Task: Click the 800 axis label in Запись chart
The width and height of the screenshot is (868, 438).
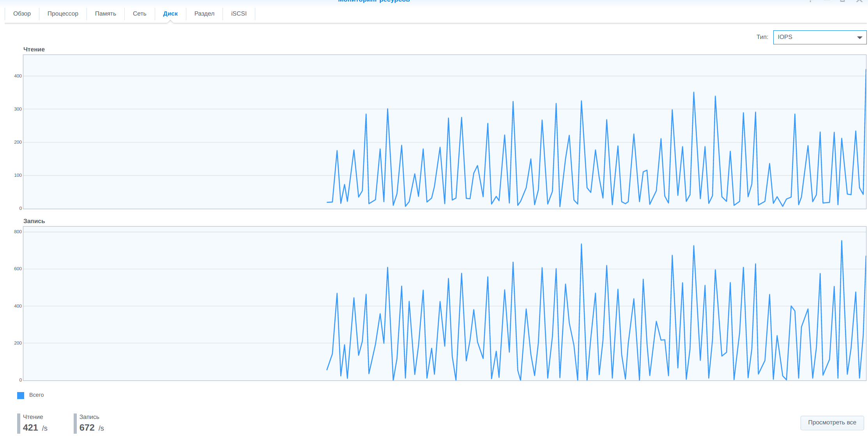Action: click(x=18, y=232)
